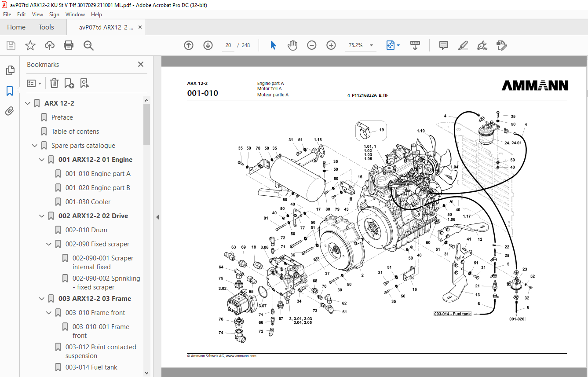588x377 pixels.
Task: Click the 003-014 Fuel tank reference in diagram
Action: (453, 314)
